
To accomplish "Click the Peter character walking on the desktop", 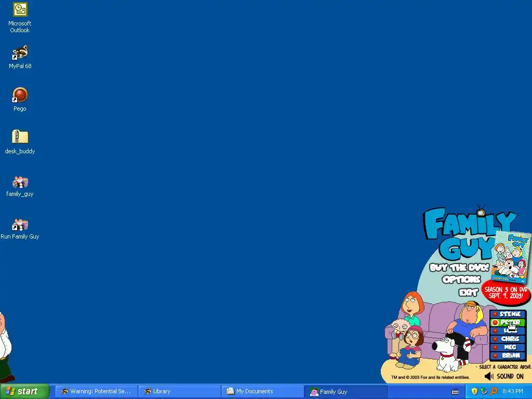I will click(x=6, y=347).
